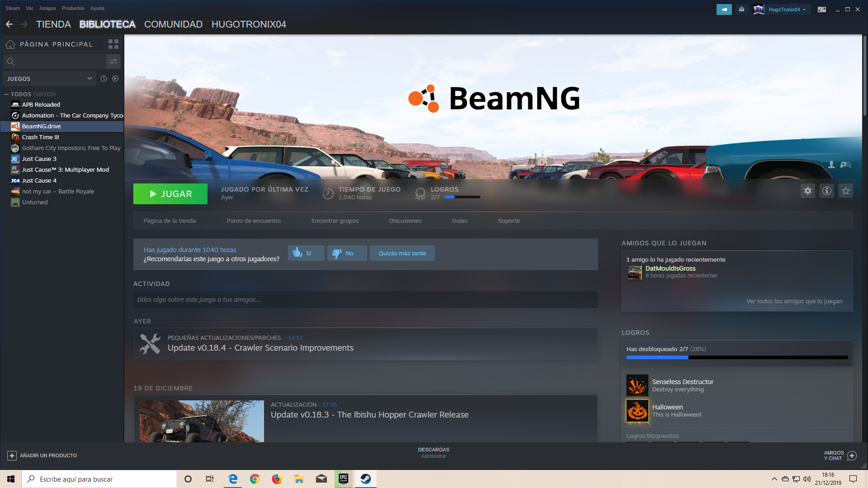This screenshot has width=868, height=488.
Task: Collapse the TODOS games list
Action: 6,94
